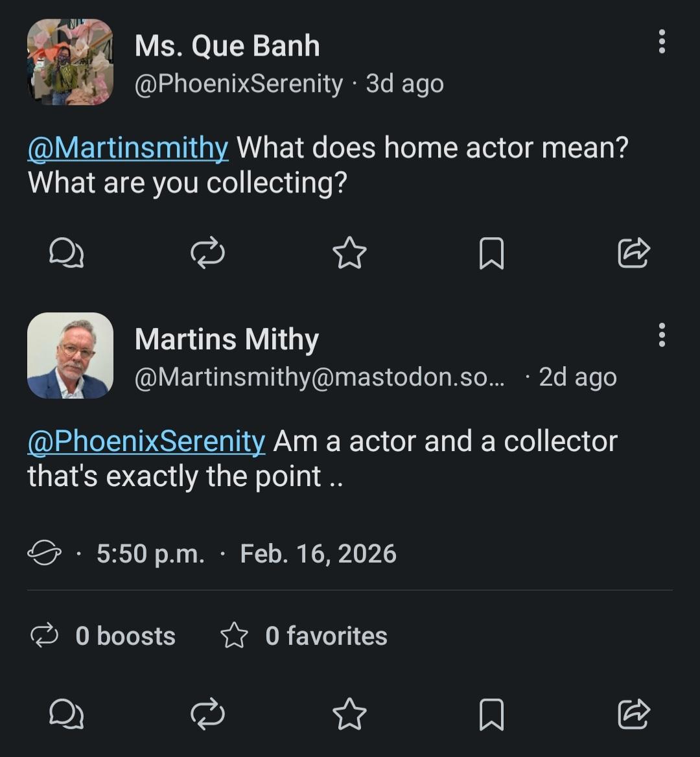
Task: Open more options for Que Banh's post
Action: tap(661, 41)
